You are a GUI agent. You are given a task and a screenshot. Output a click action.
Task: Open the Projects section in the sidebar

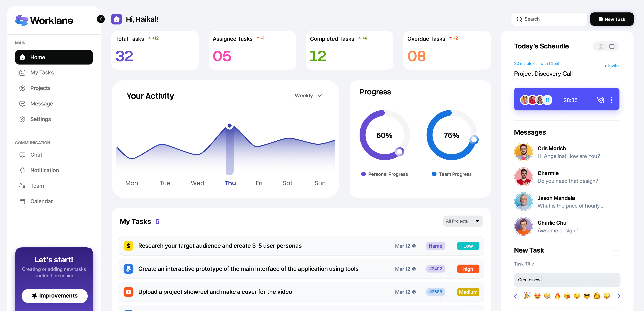40,88
